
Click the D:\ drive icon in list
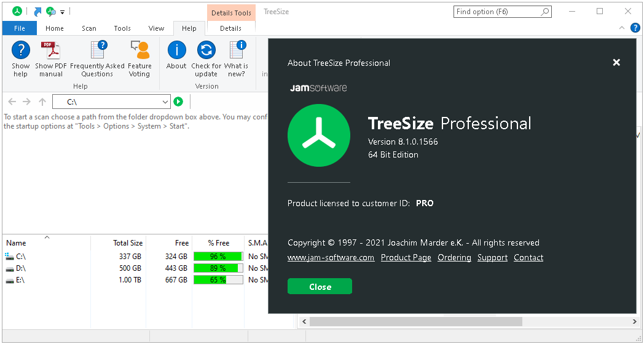click(9, 269)
